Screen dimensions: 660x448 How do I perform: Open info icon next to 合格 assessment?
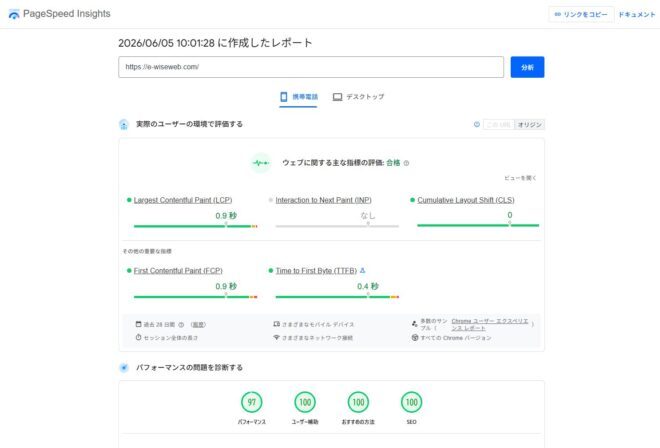coord(406,163)
